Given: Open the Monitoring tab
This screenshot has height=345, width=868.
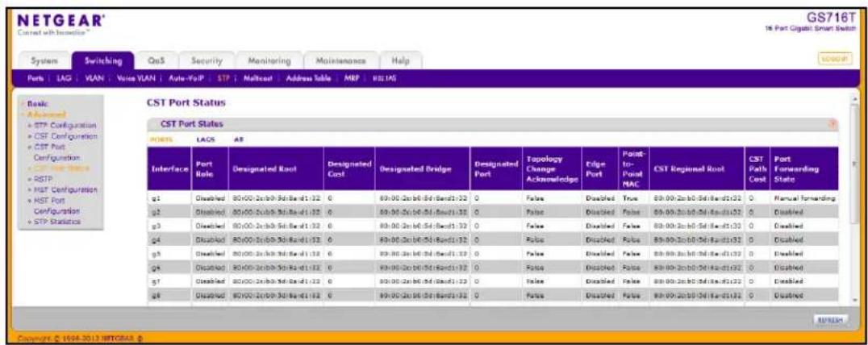Looking at the screenshot, I should [269, 60].
